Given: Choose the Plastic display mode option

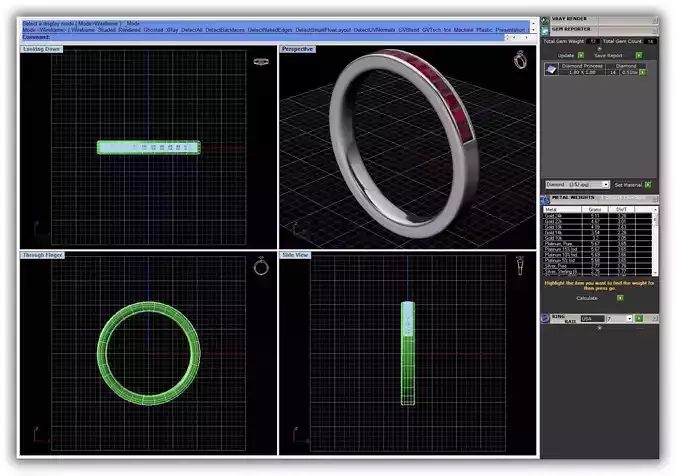Looking at the screenshot, I should click(x=484, y=30).
